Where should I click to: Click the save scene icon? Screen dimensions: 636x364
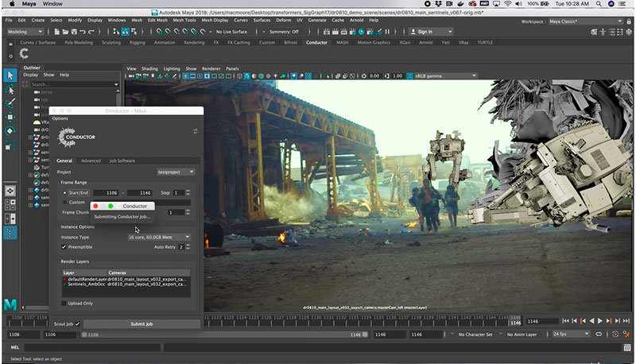76,31
